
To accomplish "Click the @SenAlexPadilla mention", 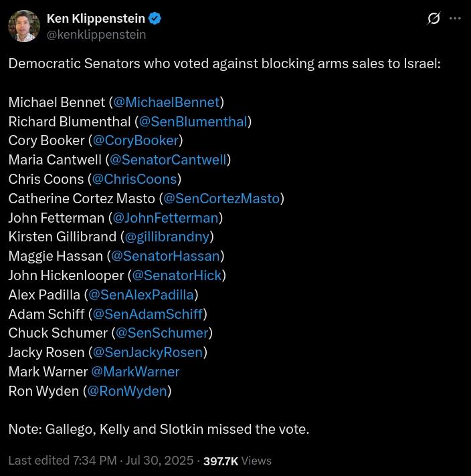I will tap(140, 295).
